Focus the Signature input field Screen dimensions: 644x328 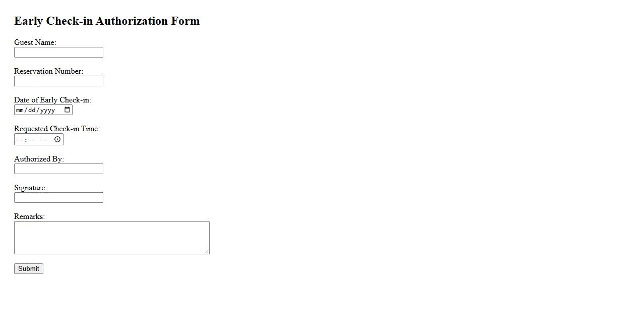click(58, 198)
